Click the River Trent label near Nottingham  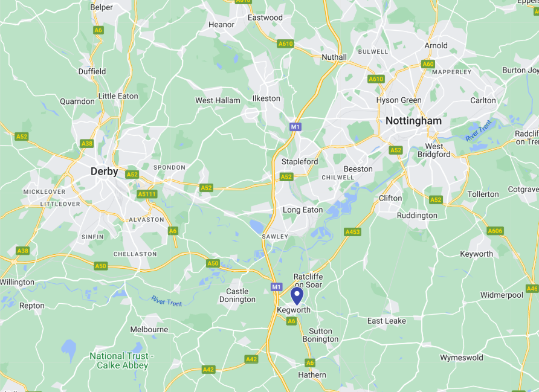coord(479,130)
